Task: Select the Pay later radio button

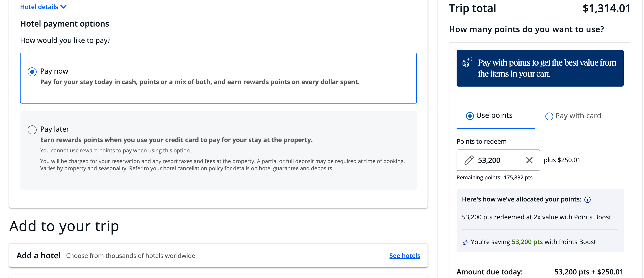Action: (32, 130)
